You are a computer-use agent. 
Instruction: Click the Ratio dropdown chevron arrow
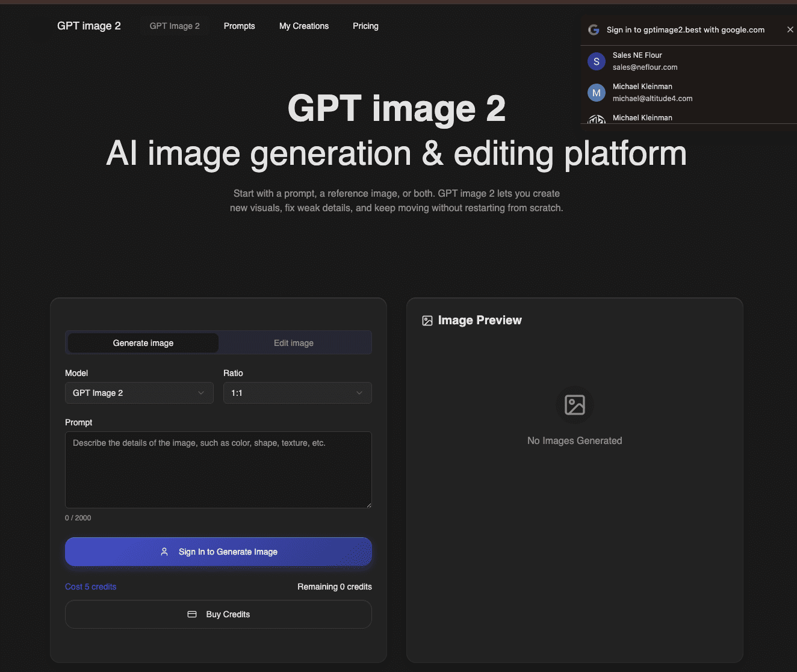[x=359, y=393]
